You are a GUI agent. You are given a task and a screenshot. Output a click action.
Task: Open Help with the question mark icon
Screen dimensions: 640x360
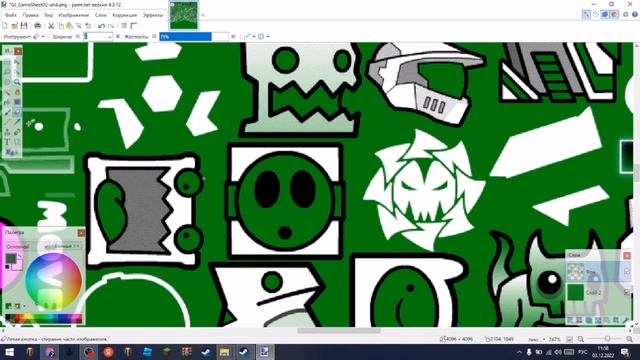pos(635,14)
